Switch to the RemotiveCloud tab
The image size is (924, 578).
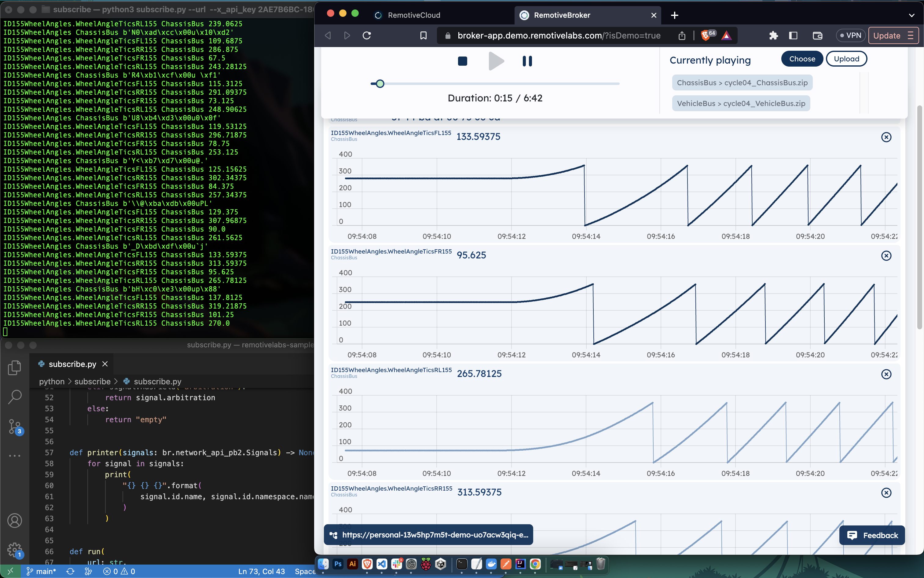(414, 15)
